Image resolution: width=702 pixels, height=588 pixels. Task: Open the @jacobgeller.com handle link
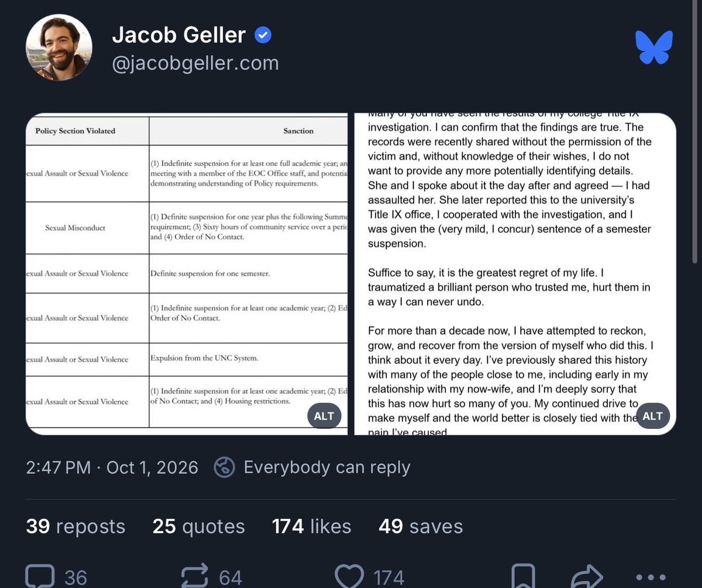tap(195, 63)
